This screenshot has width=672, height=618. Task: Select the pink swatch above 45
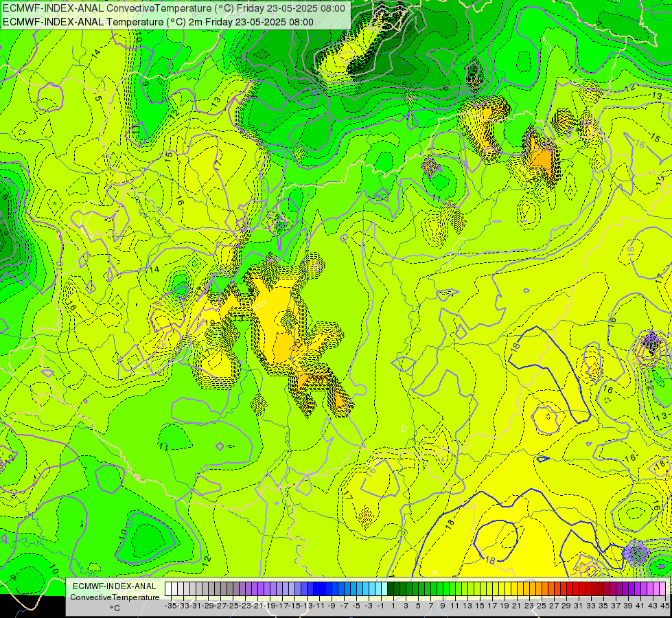[x=662, y=588]
